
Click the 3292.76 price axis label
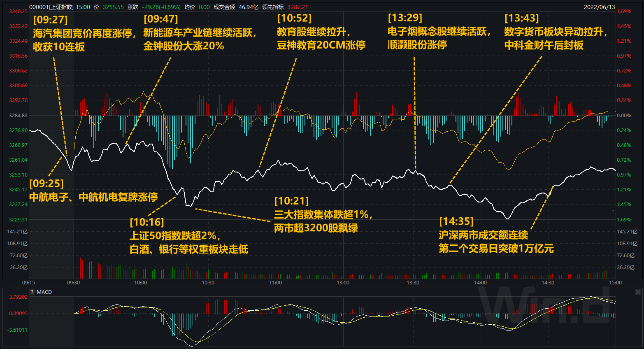pos(19,100)
